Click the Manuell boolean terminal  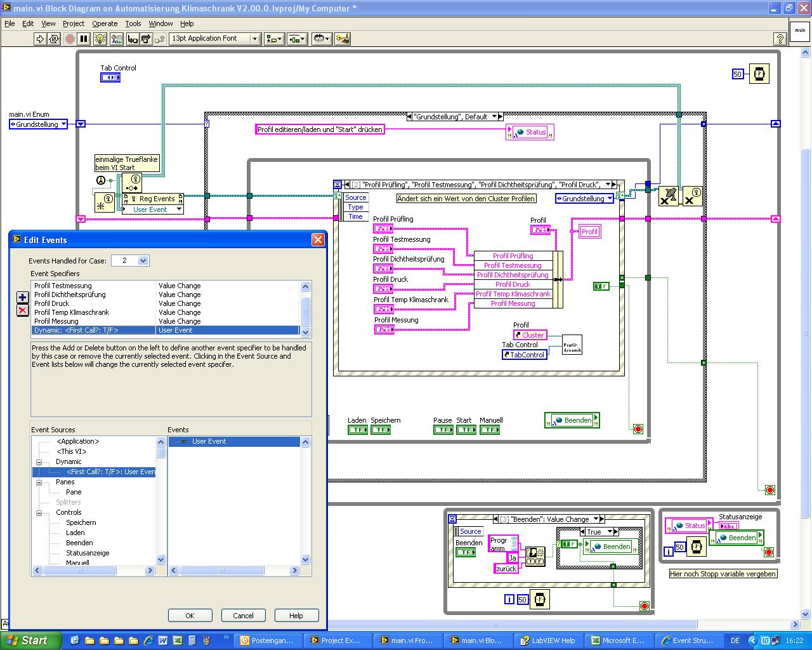pyautogui.click(x=489, y=430)
